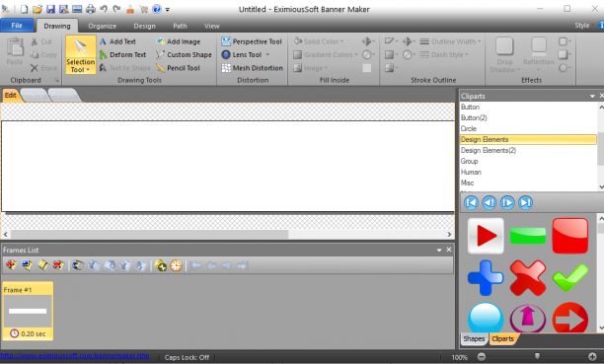Click the Add Image tool
Image resolution: width=604 pixels, height=364 pixels.
tap(178, 41)
